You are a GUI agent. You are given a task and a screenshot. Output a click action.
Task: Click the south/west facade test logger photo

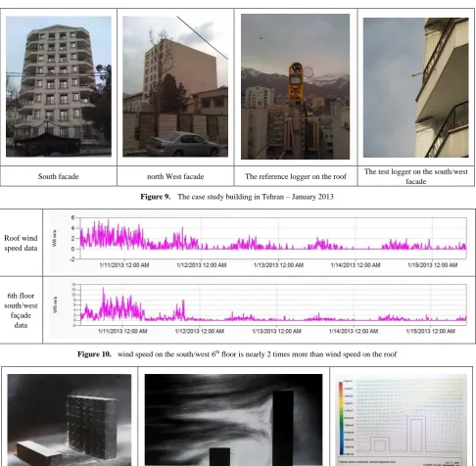416,87
